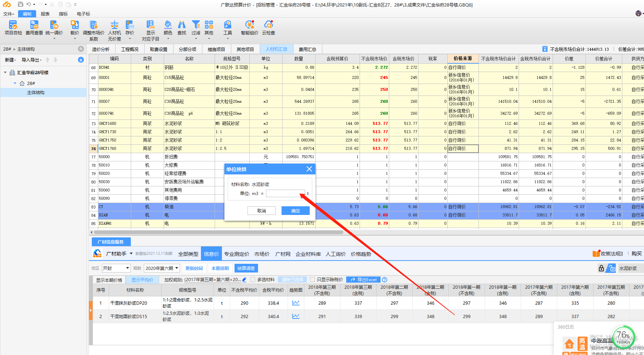Switch to the 报表 ribbon tab

pos(45,14)
